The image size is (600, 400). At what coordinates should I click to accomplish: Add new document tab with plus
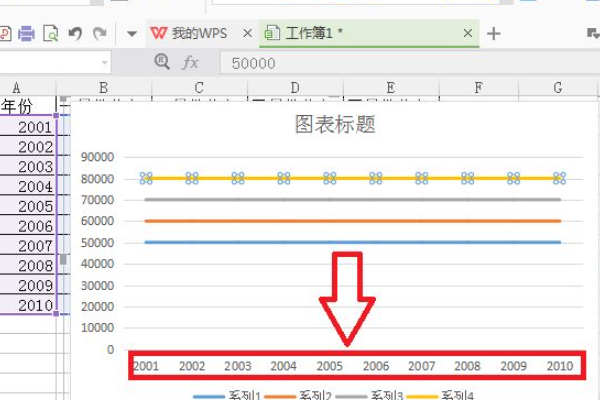click(494, 34)
